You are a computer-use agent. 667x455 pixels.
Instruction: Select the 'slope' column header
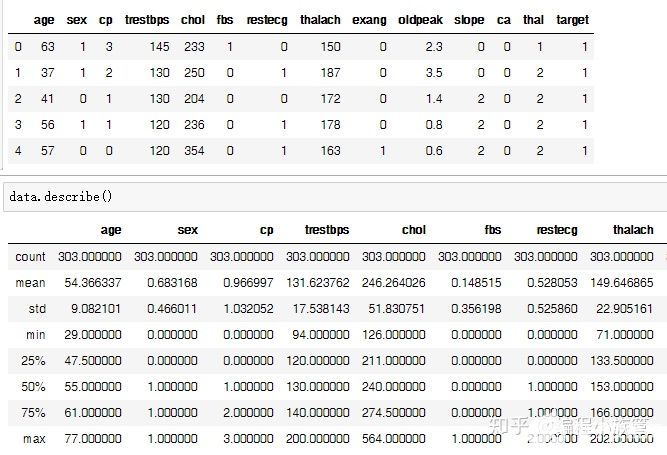pyautogui.click(x=469, y=19)
